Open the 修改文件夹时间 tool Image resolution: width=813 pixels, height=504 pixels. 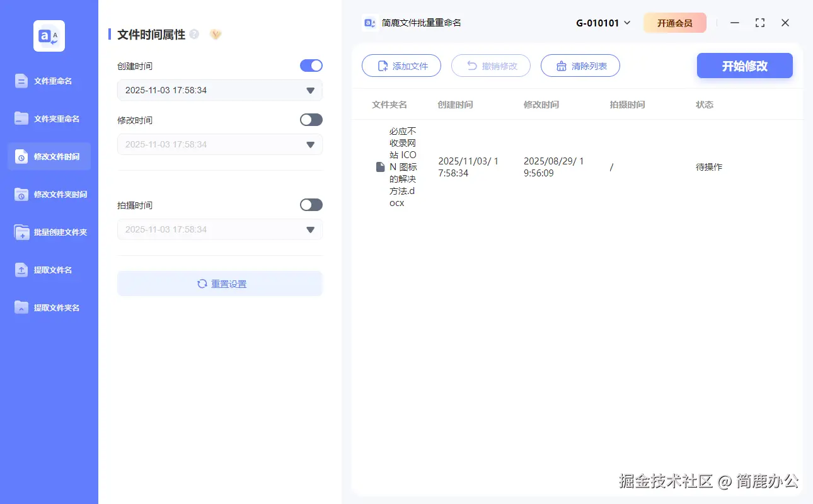click(49, 194)
